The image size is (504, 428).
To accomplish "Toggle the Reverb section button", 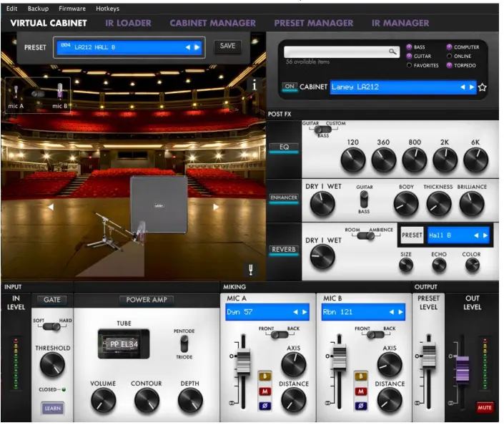I will [x=284, y=250].
